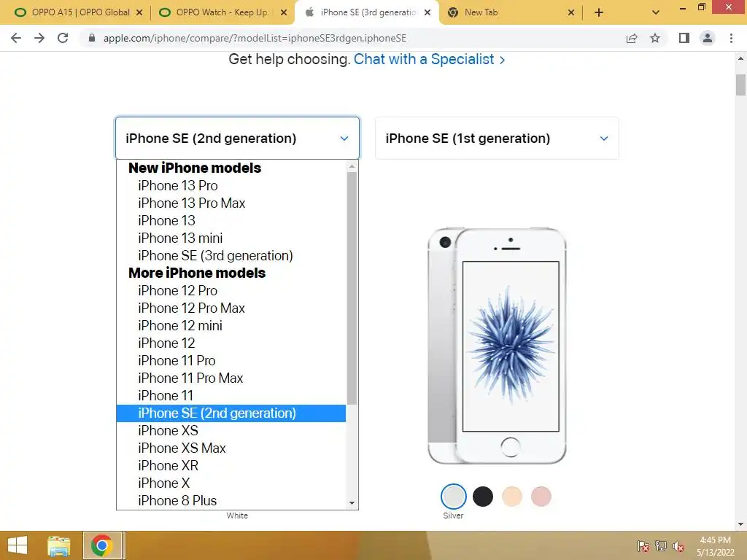The width and height of the screenshot is (747, 560).
Task: Select iPhone 12 option
Action: click(231, 343)
